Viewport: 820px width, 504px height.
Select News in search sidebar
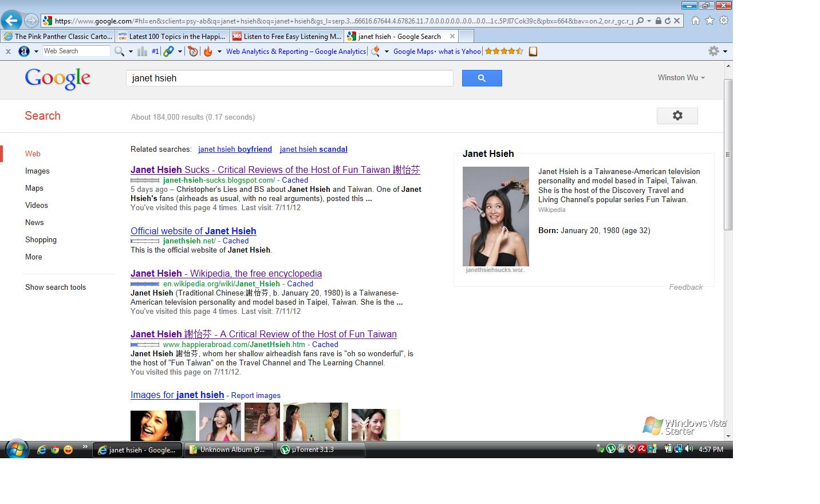tap(34, 222)
